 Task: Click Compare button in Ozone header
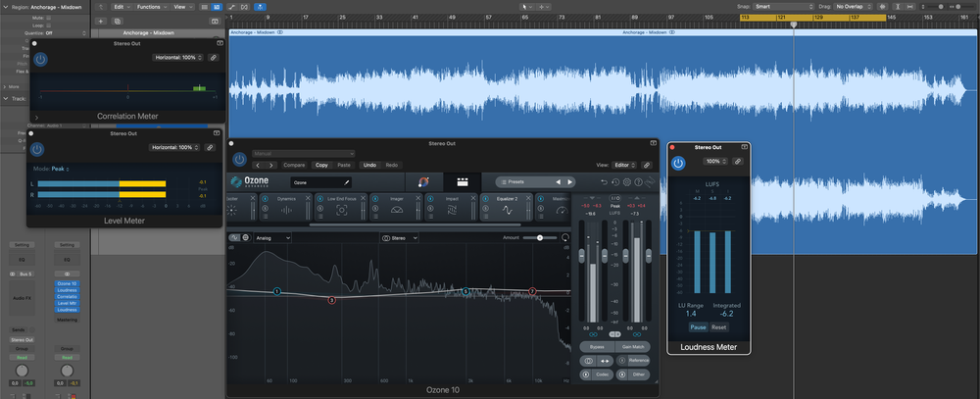(294, 165)
